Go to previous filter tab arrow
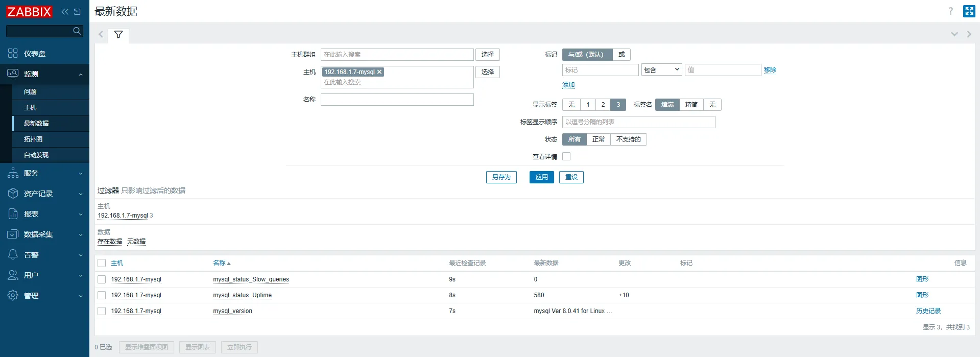The image size is (980, 357). pos(101,35)
